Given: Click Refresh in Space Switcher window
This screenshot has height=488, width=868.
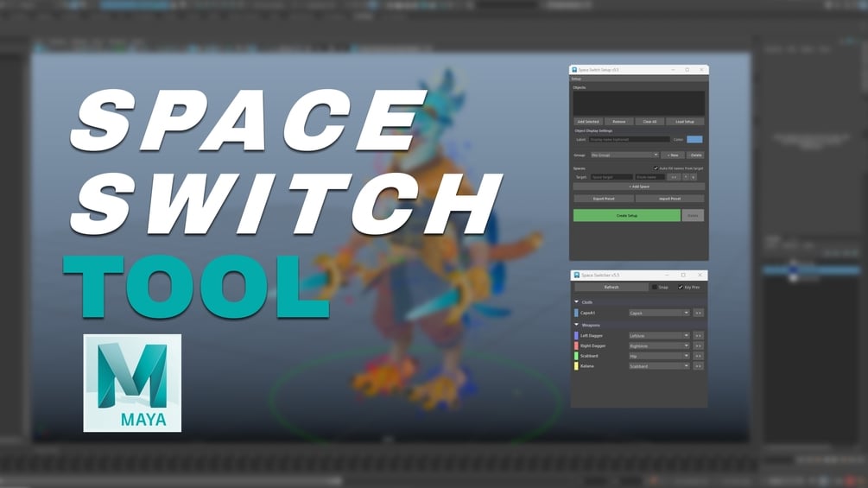Looking at the screenshot, I should [x=611, y=287].
